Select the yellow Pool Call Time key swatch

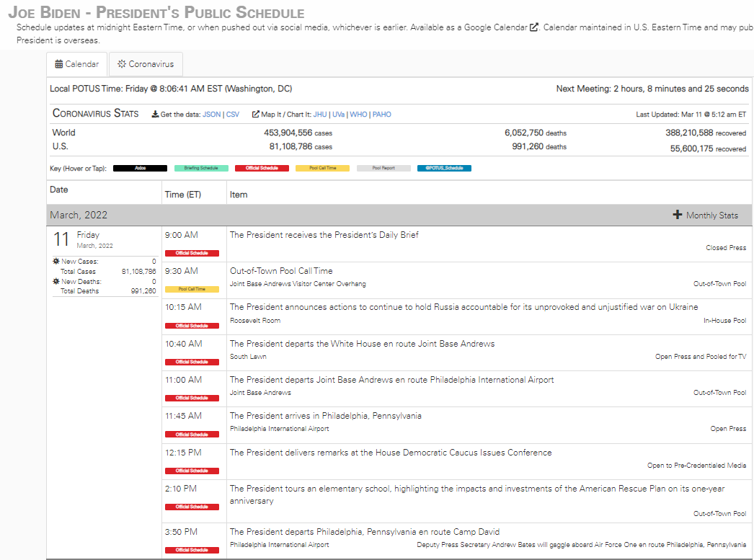323,168
